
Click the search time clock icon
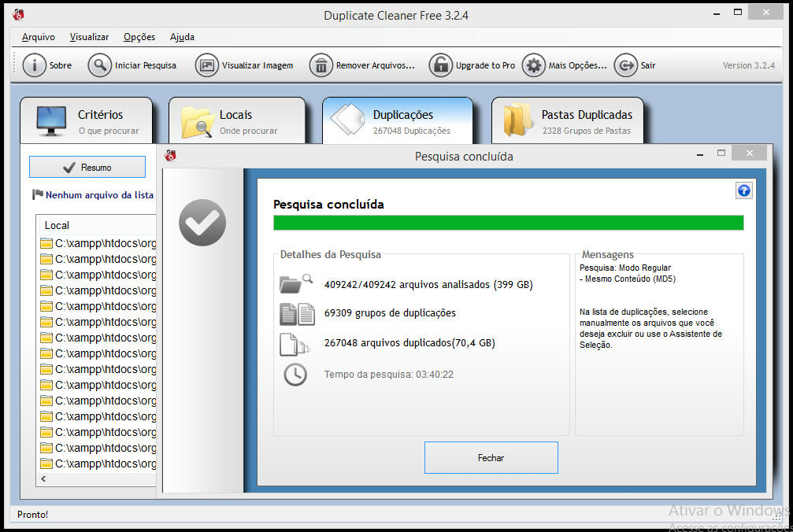point(295,375)
